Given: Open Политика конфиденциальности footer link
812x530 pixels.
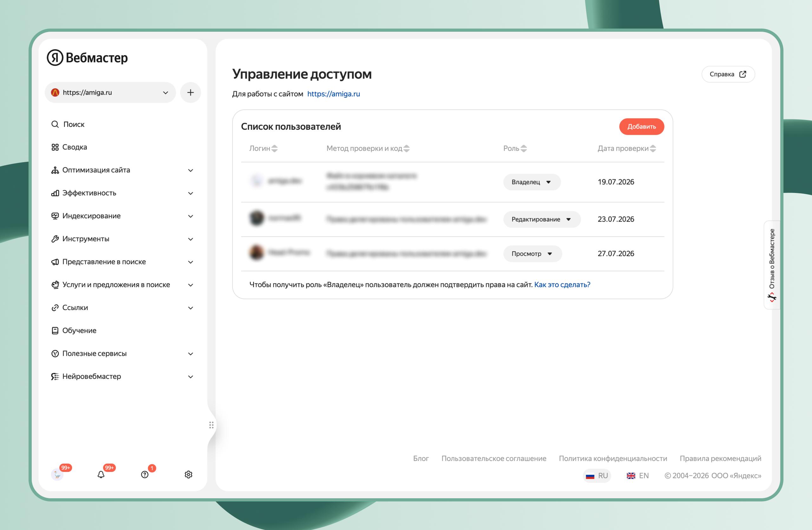Looking at the screenshot, I should point(613,458).
